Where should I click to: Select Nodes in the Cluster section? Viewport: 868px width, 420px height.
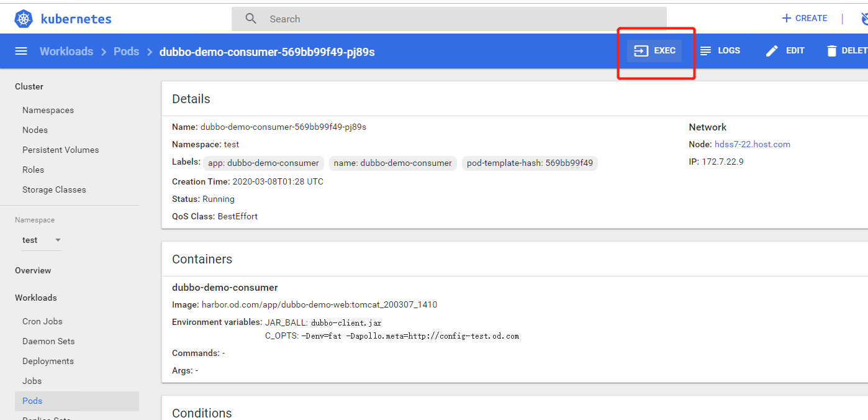click(35, 130)
